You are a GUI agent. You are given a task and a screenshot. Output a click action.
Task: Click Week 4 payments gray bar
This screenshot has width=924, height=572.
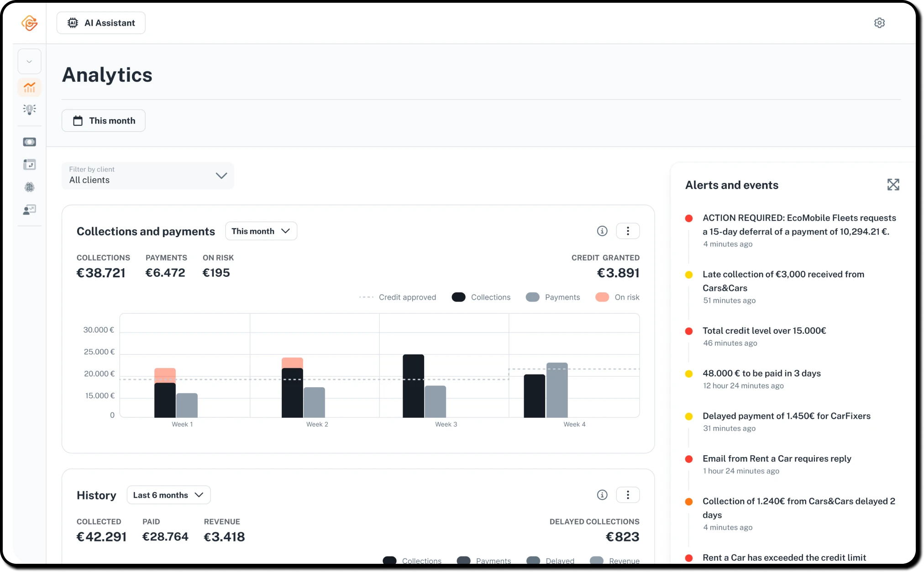[557, 390]
